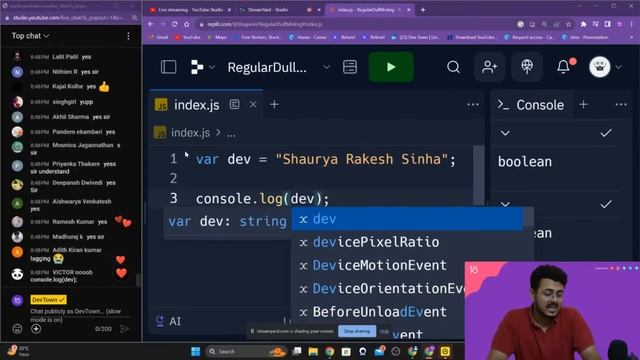Open the Gmail bookmark
Viewport: 640px width, 360px height.
tap(159, 37)
